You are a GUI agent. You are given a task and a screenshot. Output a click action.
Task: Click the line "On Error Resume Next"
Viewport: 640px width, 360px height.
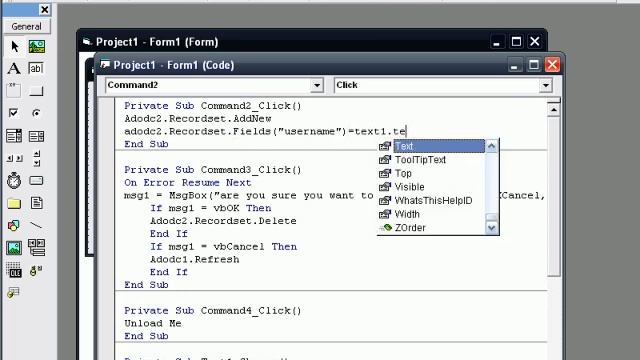188,183
